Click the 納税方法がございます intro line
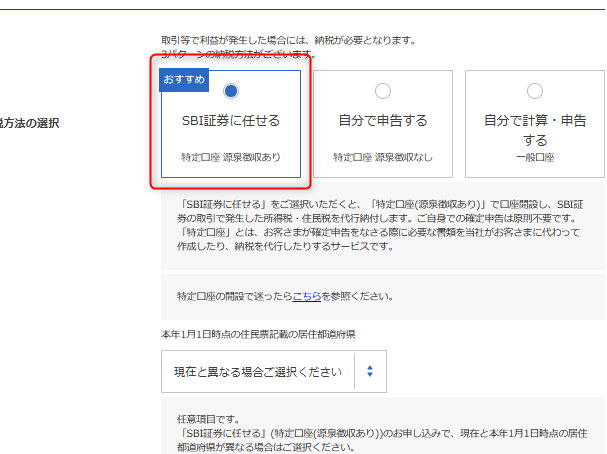The width and height of the screenshot is (607, 454). point(240,53)
